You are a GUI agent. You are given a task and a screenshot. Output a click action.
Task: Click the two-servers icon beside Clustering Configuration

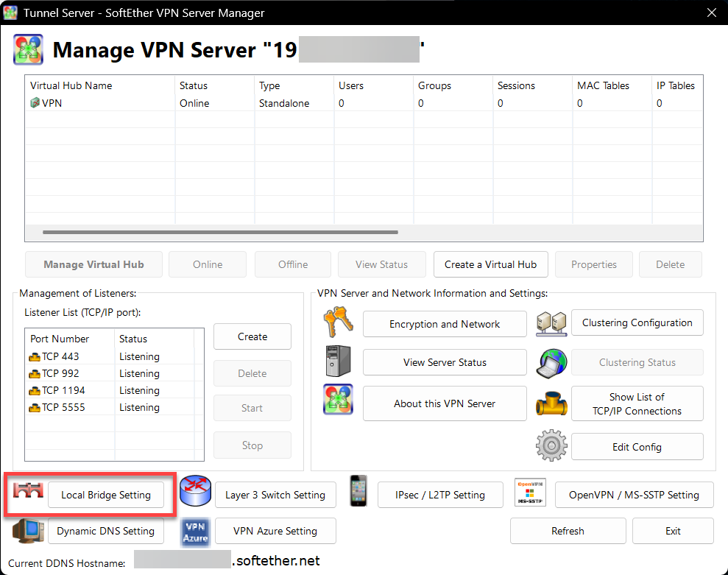[551, 323]
